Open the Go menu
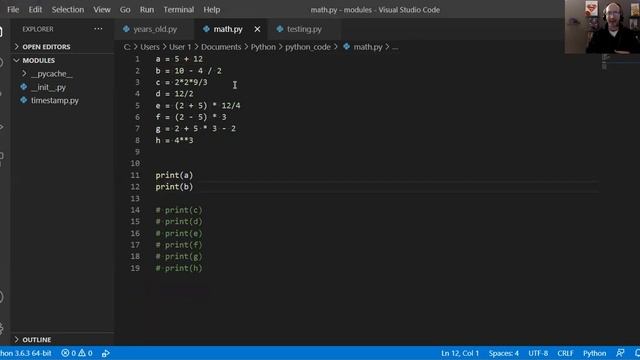Viewport: 640px width, 360px height. point(125,9)
